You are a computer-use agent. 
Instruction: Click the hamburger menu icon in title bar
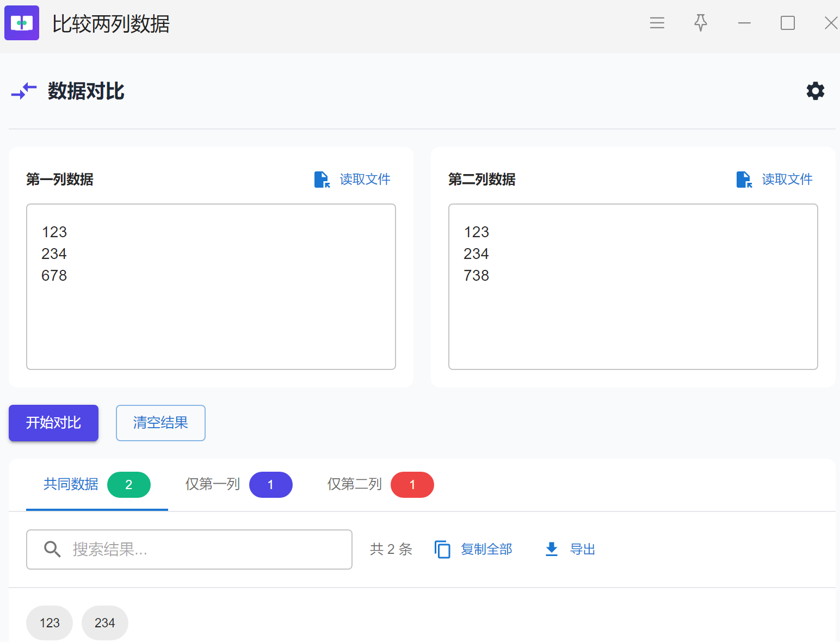pos(657,23)
